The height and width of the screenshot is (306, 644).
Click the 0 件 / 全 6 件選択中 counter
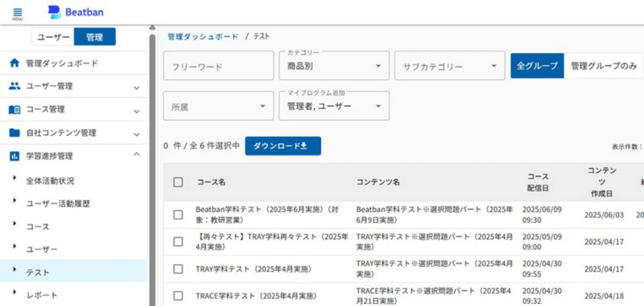tap(202, 146)
